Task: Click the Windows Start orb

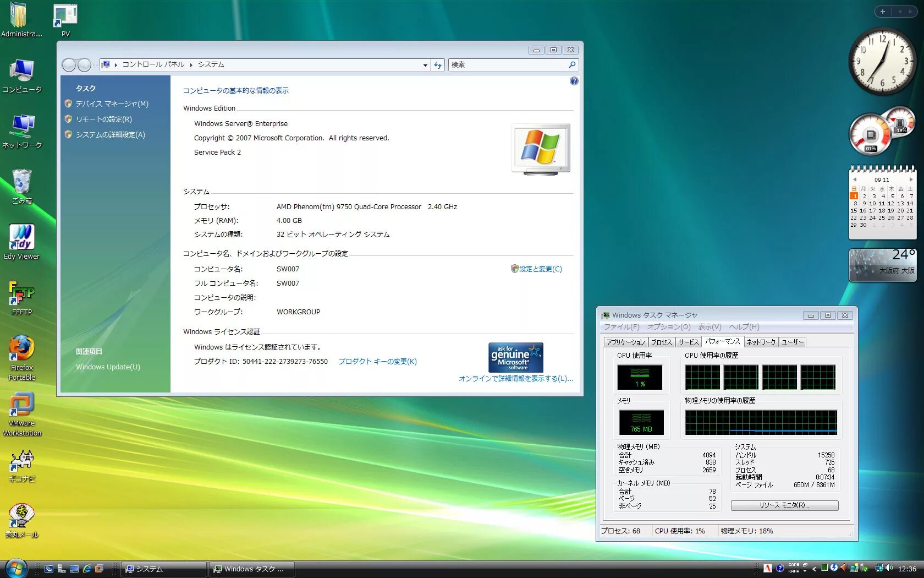Action: coord(16,568)
